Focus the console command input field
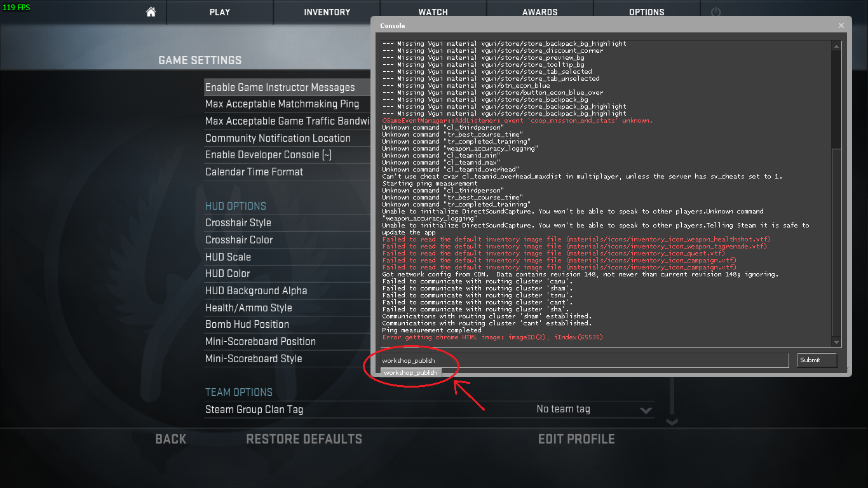Image resolution: width=868 pixels, height=488 pixels. pos(585,360)
